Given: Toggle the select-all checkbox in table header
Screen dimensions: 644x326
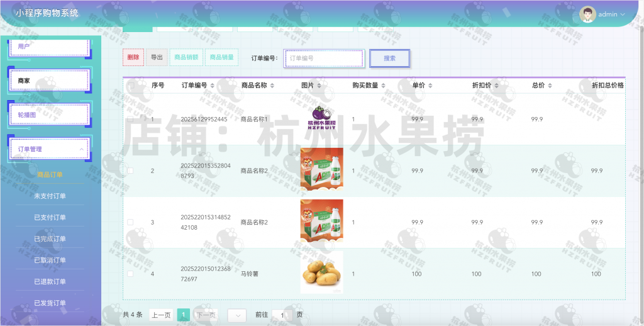Looking at the screenshot, I should 131,86.
